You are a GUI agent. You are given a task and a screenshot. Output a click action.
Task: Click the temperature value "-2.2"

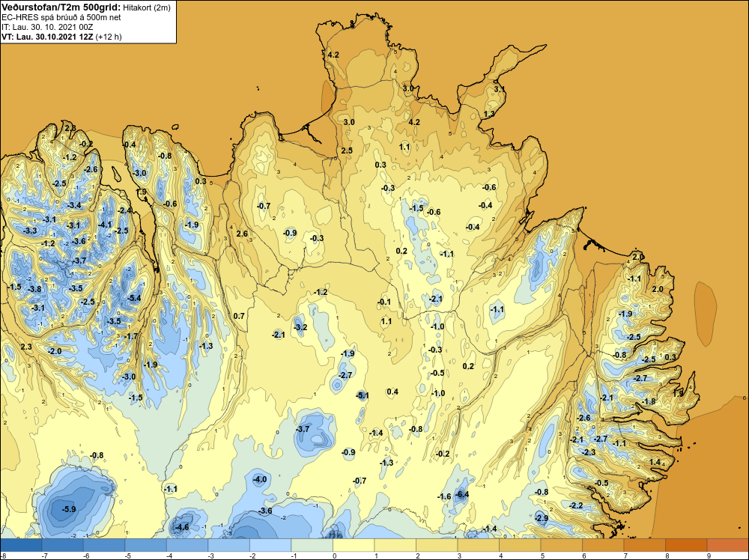tap(576, 505)
